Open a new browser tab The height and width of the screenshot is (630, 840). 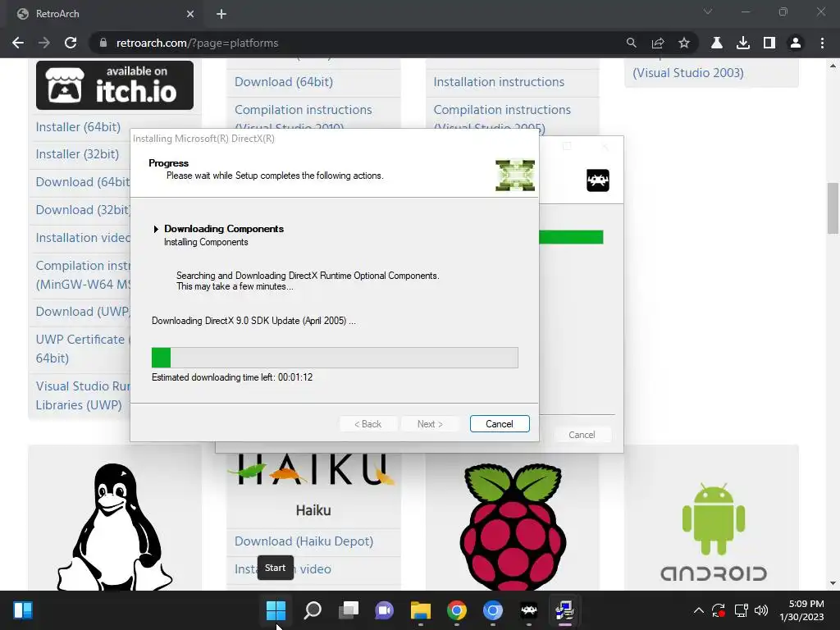pos(221,14)
